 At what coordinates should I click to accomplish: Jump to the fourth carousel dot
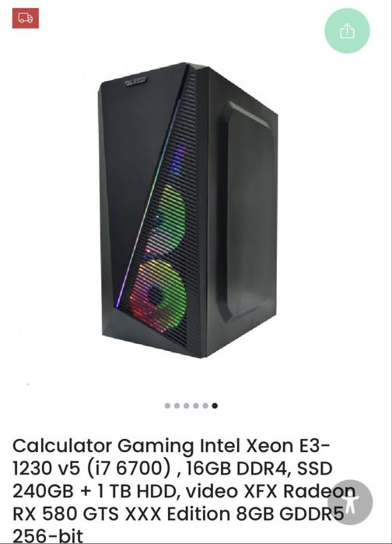[196, 405]
